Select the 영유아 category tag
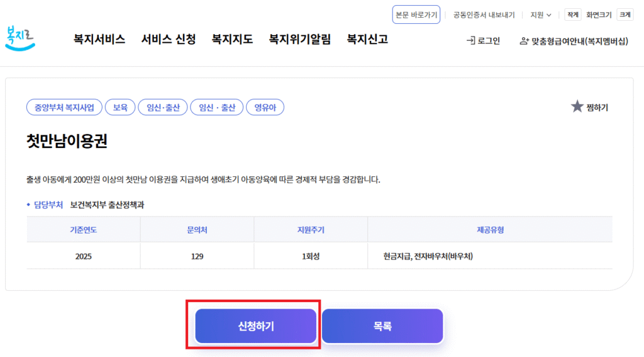 pyautogui.click(x=265, y=108)
